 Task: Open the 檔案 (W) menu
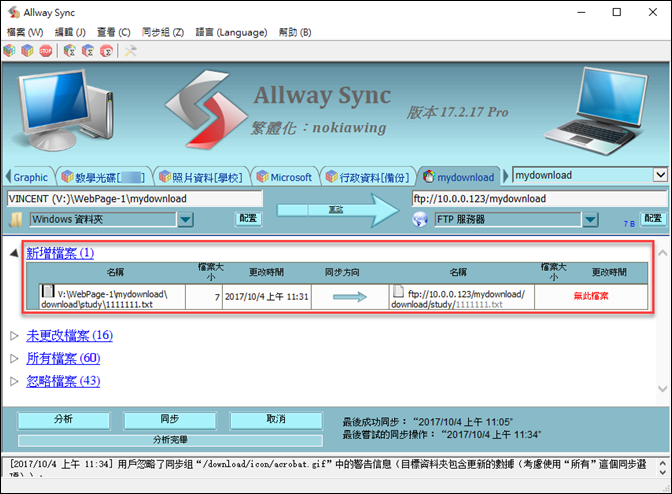click(x=25, y=32)
